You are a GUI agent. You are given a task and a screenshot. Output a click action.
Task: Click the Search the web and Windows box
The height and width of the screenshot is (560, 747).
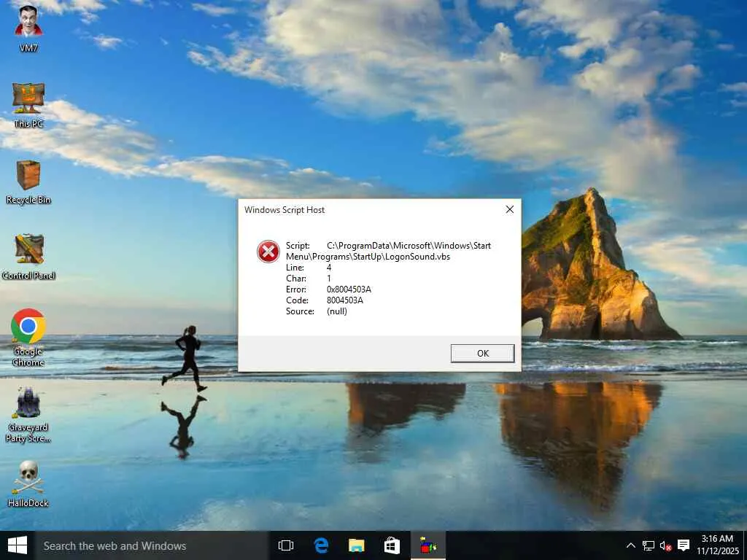[152, 545]
